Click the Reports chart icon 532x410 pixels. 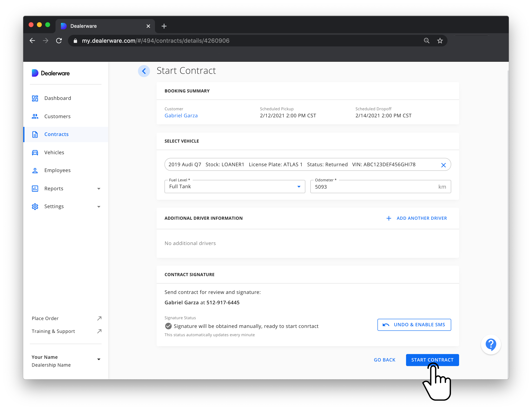pyautogui.click(x=35, y=188)
